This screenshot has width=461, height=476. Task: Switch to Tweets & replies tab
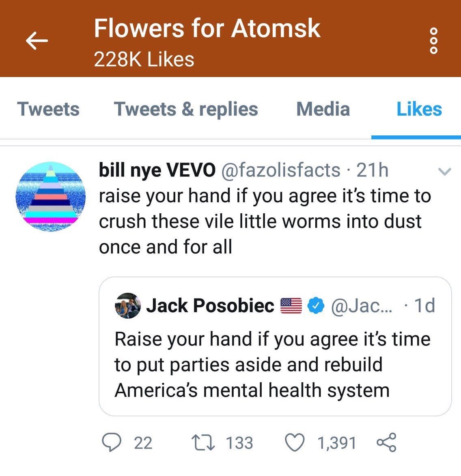point(186,109)
